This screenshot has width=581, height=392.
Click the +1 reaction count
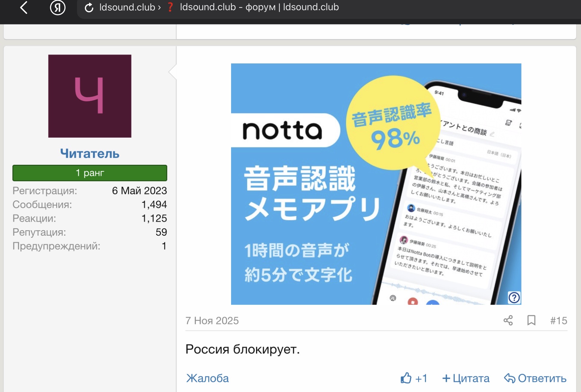pyautogui.click(x=421, y=378)
